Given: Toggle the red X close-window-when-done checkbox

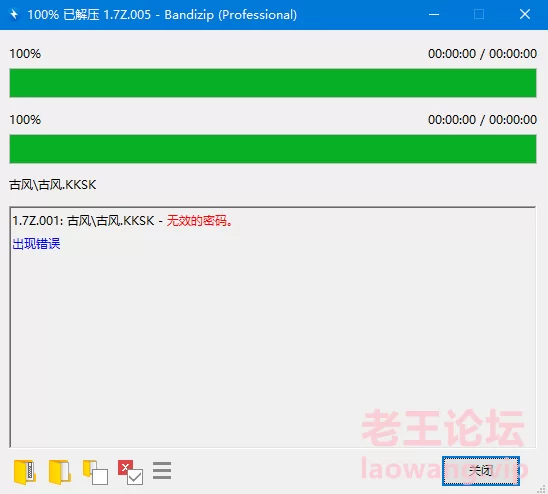Looking at the screenshot, I should tap(130, 472).
